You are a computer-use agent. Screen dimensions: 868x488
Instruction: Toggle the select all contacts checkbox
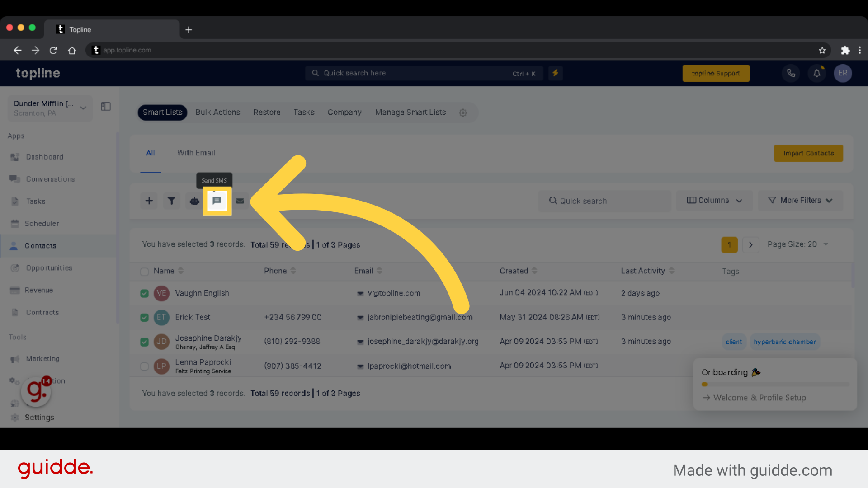point(144,272)
